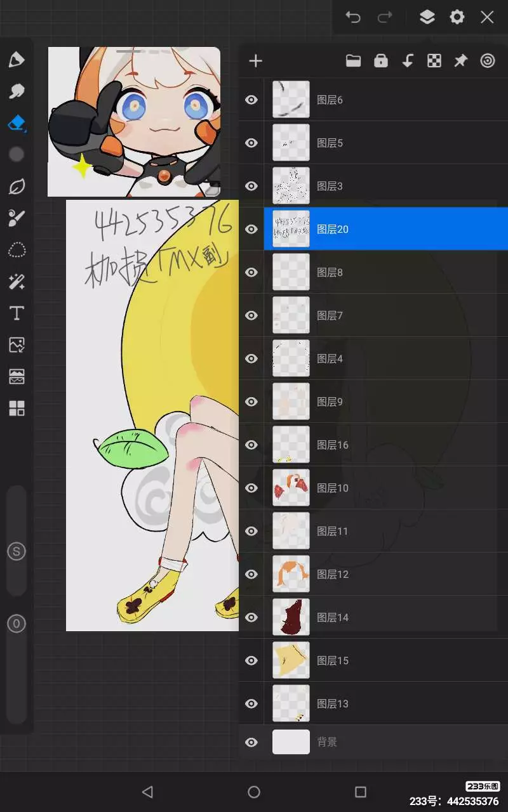Select layer 图层10
Screen dimensions: 508x812
coord(381,488)
